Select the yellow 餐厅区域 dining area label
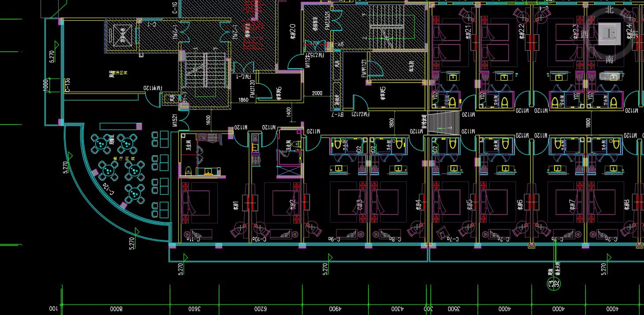 pos(120,158)
